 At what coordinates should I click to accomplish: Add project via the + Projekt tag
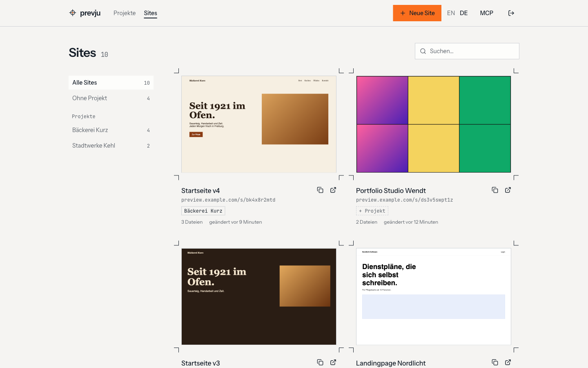(372, 211)
